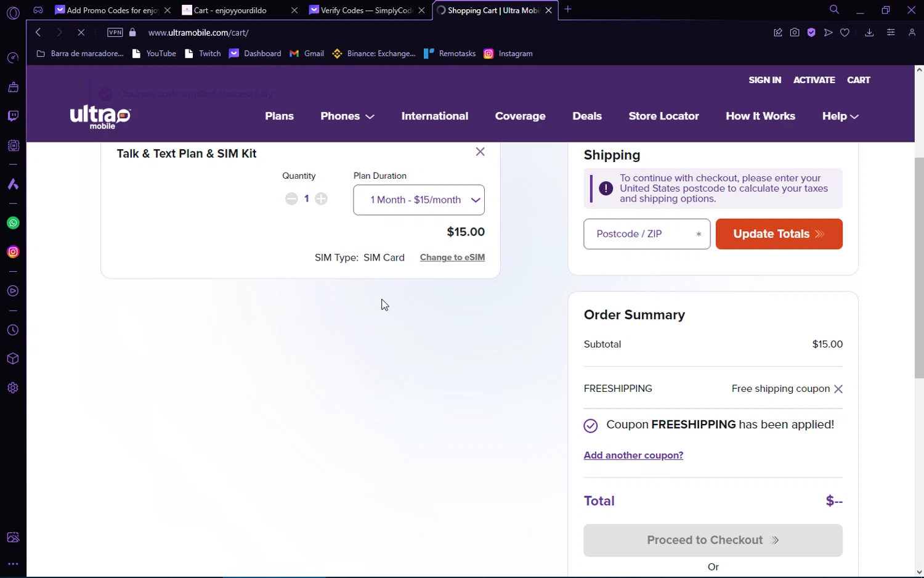Open the Instagram bookmark

tap(509, 54)
